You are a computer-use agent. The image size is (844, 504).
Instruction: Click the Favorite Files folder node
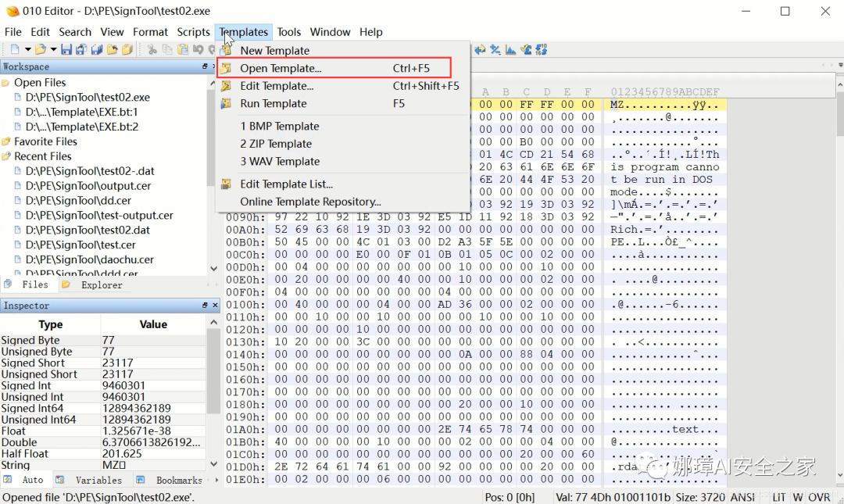click(x=45, y=141)
